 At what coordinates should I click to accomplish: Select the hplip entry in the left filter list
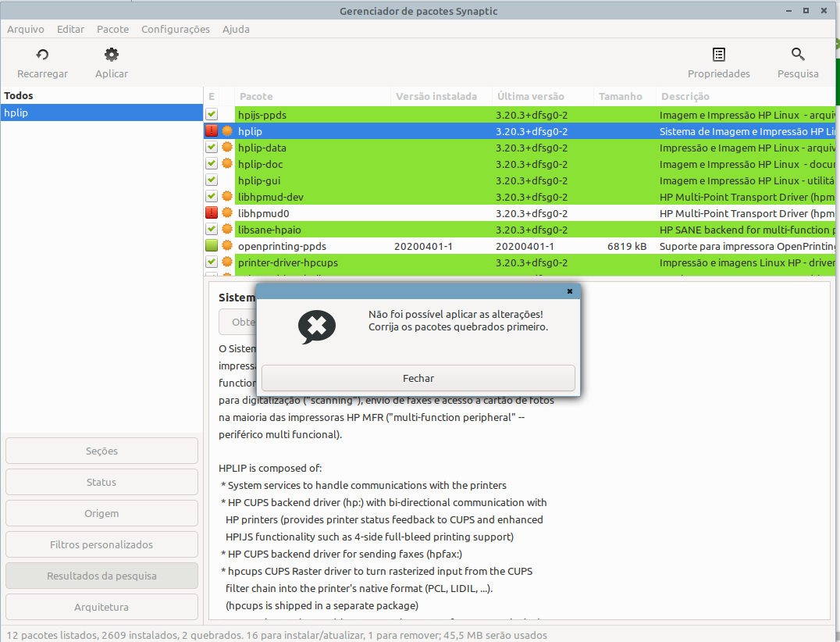click(101, 112)
